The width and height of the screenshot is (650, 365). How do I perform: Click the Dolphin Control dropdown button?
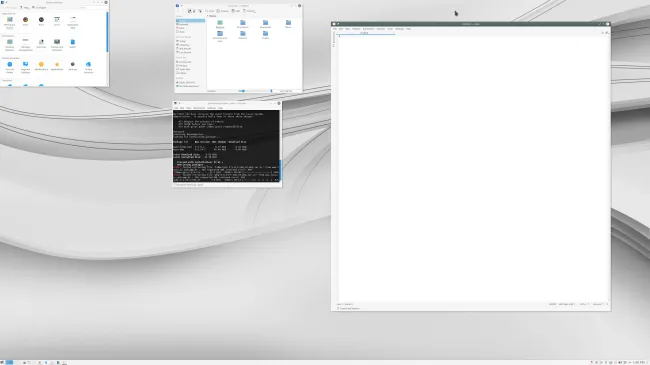250,11
